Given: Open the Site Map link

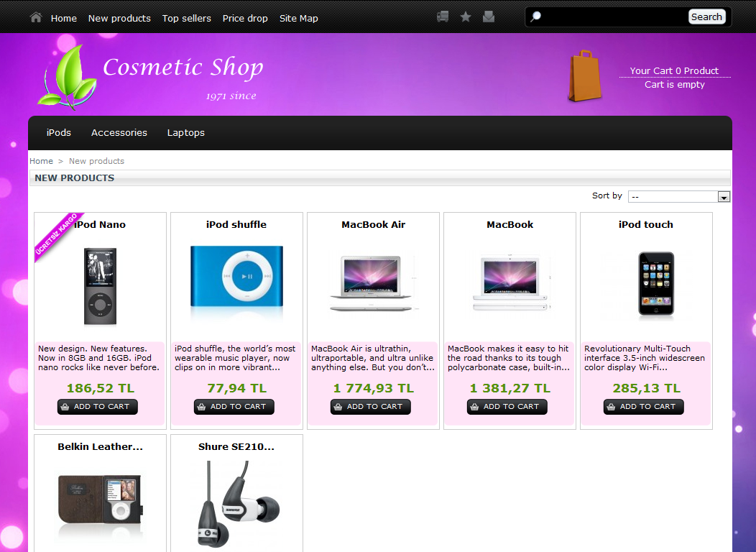Looking at the screenshot, I should click(x=298, y=18).
